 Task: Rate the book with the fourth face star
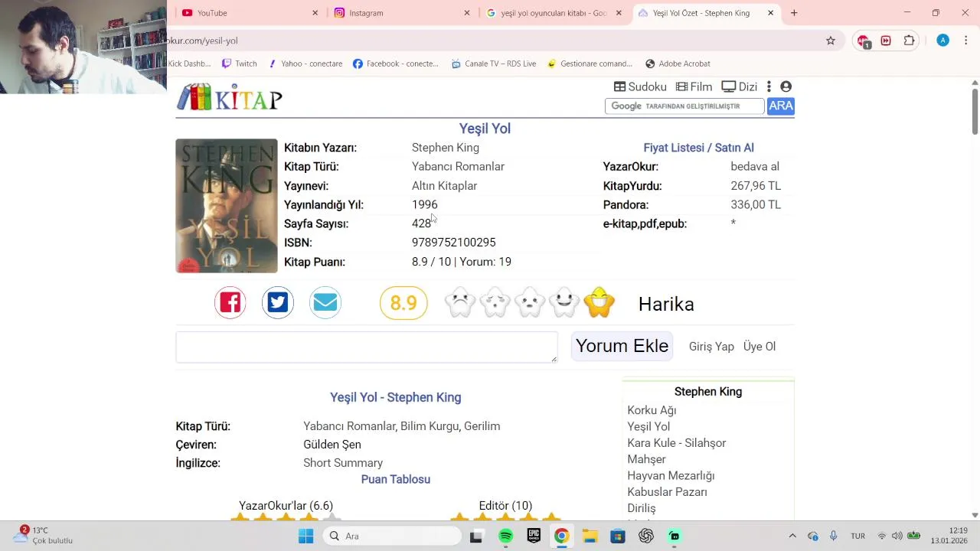click(564, 302)
